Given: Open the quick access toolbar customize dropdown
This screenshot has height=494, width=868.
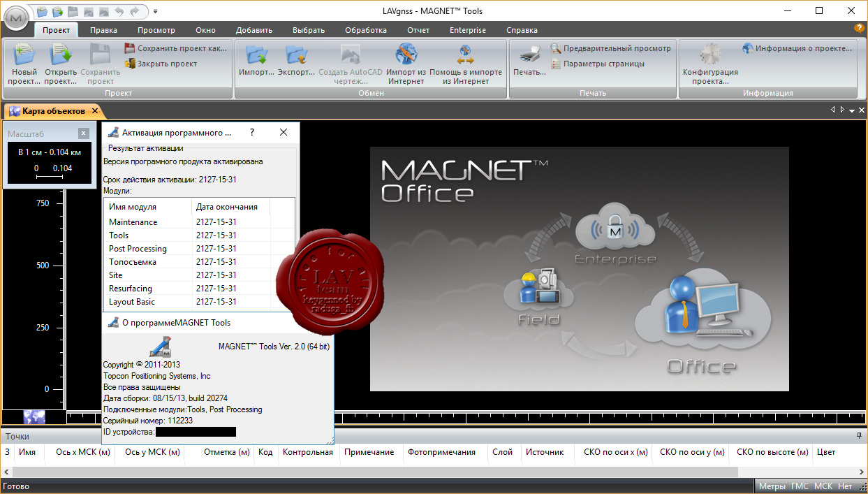Looking at the screenshot, I should [155, 11].
